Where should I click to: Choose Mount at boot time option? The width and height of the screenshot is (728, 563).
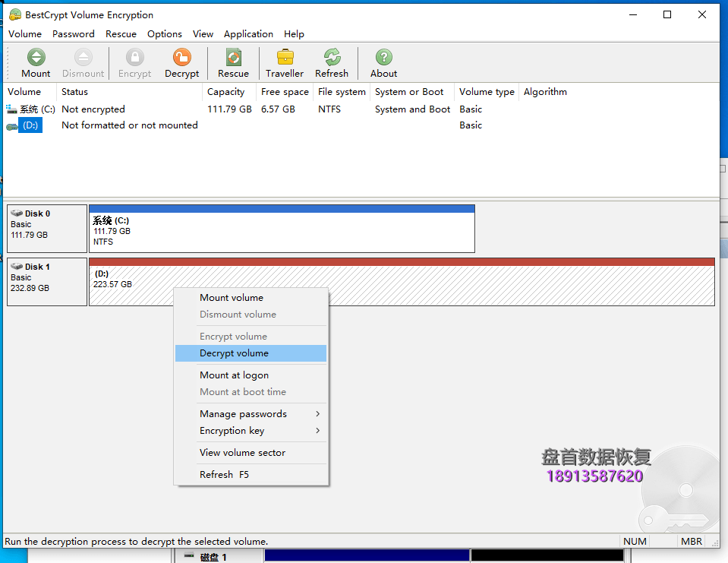tap(251, 391)
